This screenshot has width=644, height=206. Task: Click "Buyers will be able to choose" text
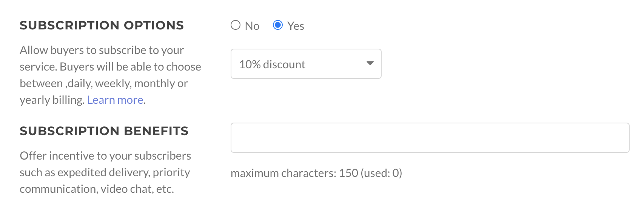pos(130,67)
